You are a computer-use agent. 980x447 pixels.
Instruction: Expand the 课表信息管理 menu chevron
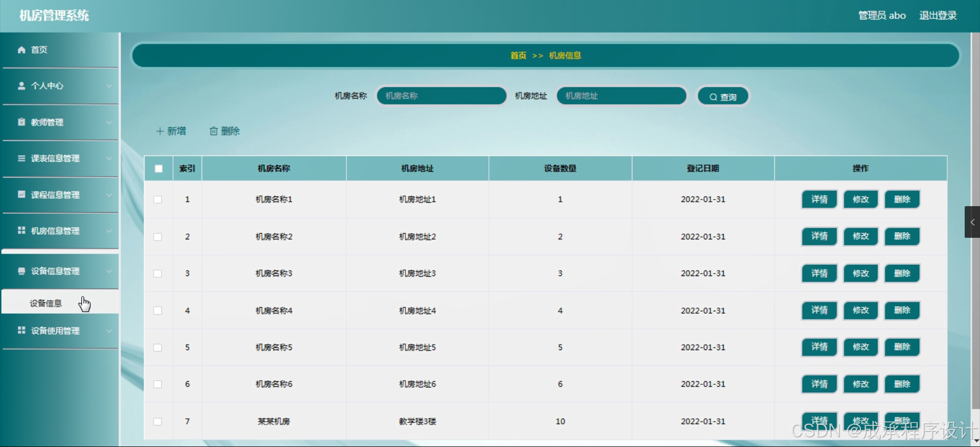click(109, 158)
